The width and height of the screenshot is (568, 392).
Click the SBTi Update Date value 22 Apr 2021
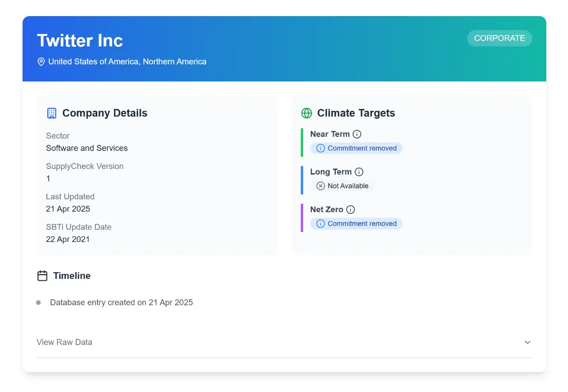[x=68, y=239]
